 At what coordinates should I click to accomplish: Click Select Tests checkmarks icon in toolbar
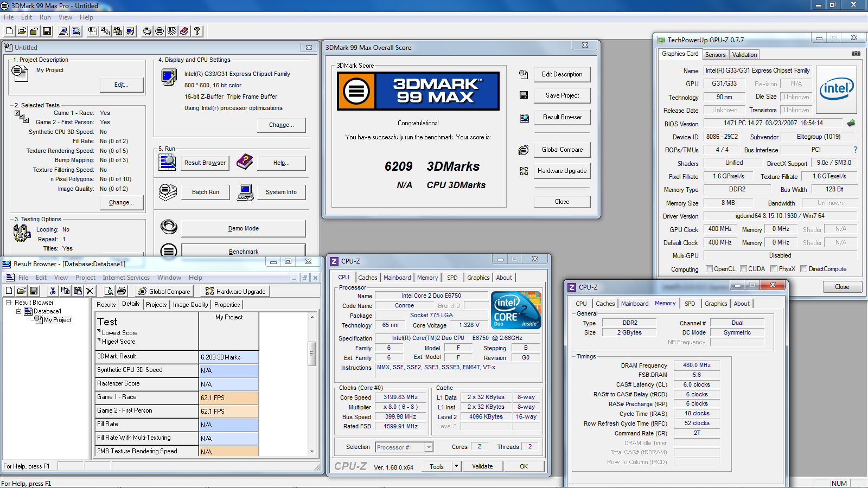[x=105, y=31]
